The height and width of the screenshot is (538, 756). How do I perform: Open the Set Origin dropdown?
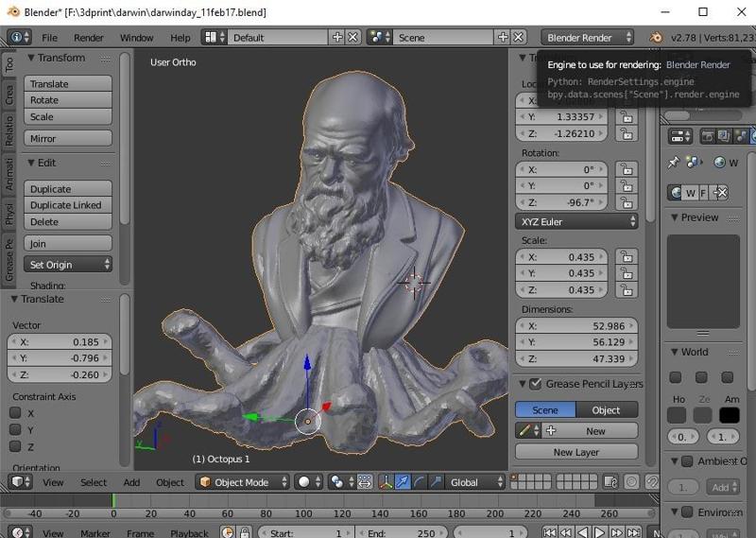pyautogui.click(x=69, y=265)
